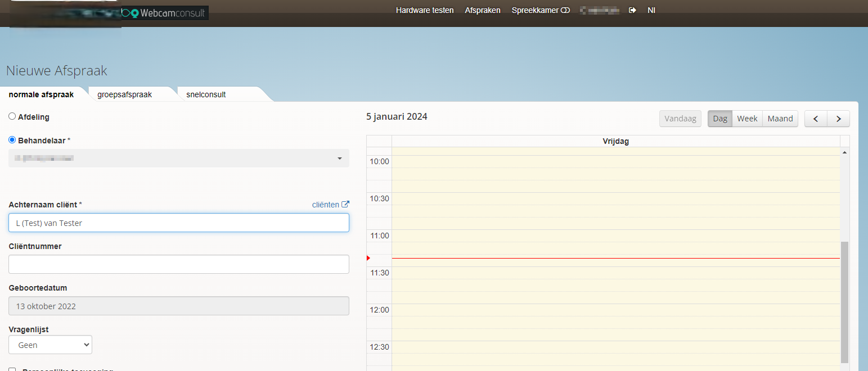The width and height of the screenshot is (868, 371).
Task: Open the Behandelaar dropdown
Action: tap(179, 159)
